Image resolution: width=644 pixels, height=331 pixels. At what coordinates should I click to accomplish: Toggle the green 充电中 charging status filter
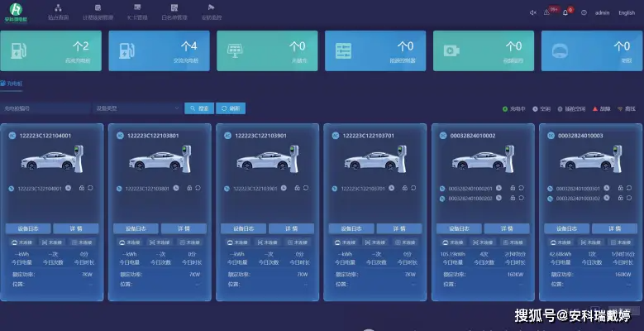[514, 109]
